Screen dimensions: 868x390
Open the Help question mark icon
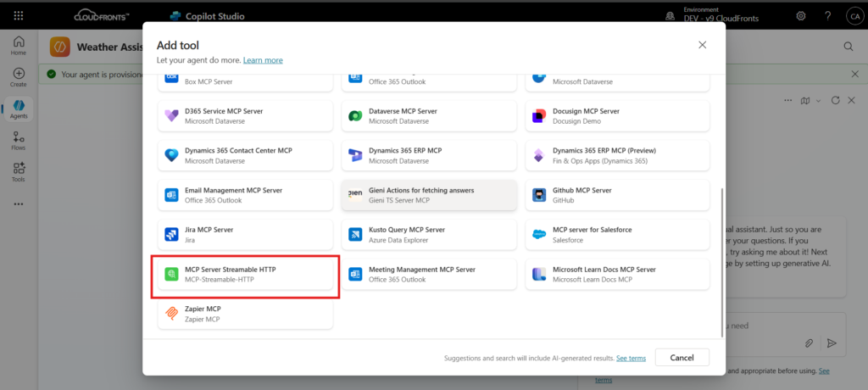827,16
